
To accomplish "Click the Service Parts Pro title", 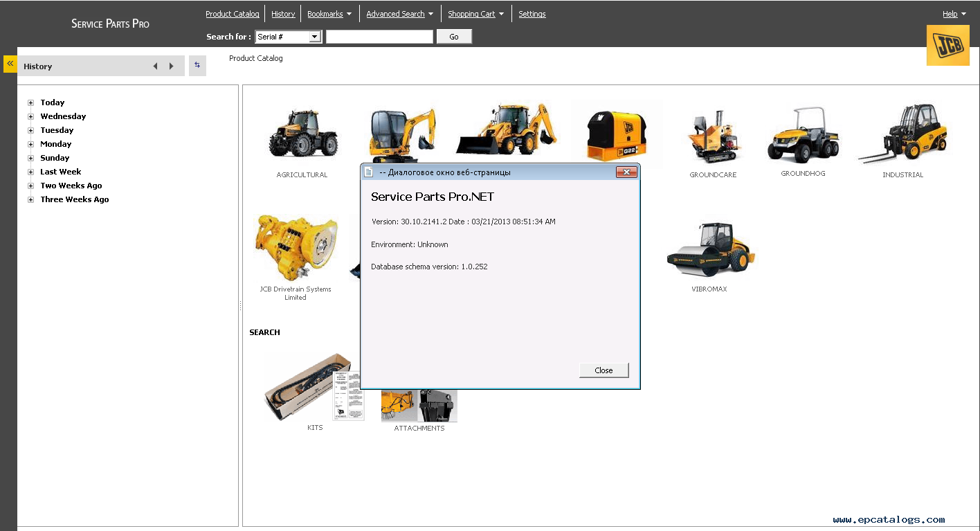I will coord(111,24).
